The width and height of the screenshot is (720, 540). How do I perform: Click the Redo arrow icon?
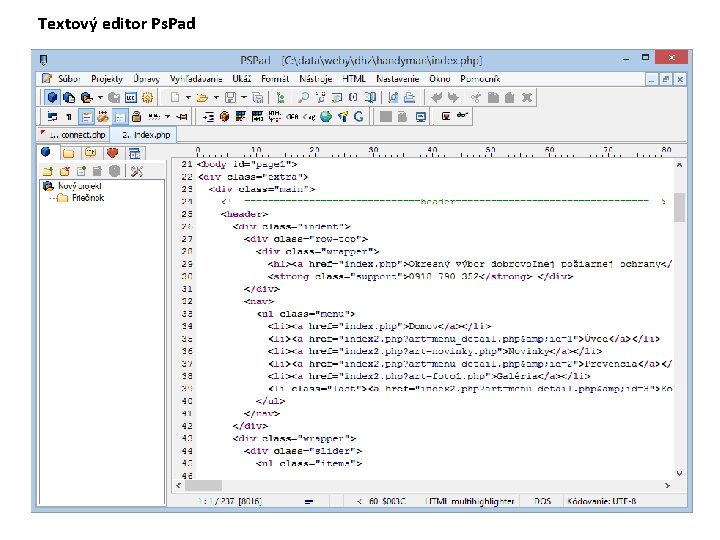(453, 97)
